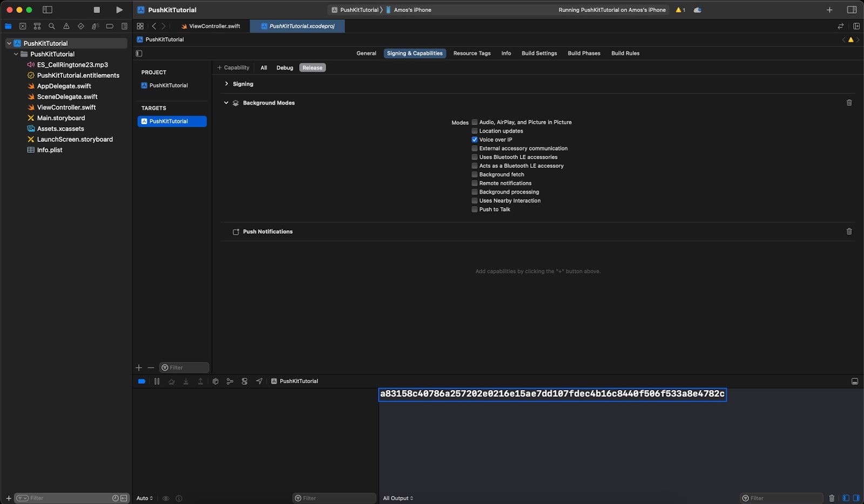Delete the Background Modes capability with trash icon
864x504 pixels.
click(x=849, y=103)
